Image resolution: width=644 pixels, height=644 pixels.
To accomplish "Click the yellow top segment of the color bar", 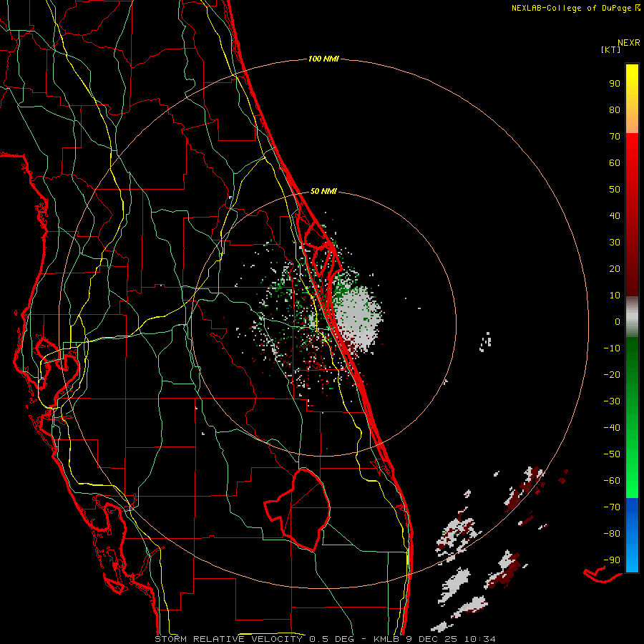I will 632,99.
